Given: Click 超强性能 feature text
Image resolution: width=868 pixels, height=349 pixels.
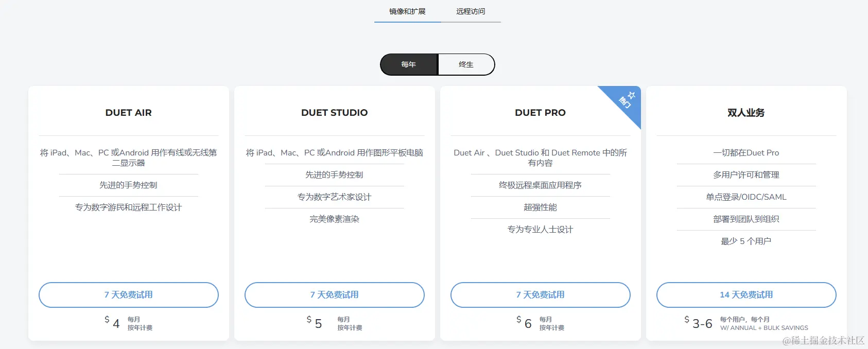Looking at the screenshot, I should (541, 207).
